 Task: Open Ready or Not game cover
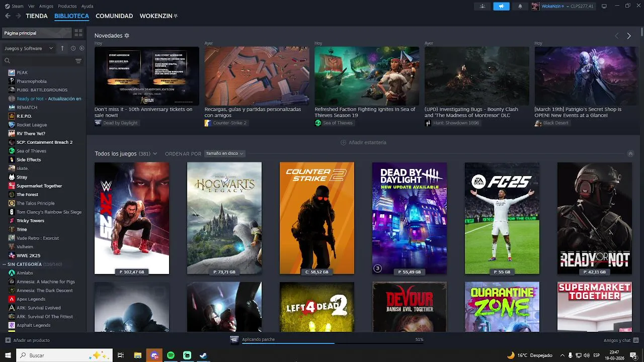[x=595, y=218]
